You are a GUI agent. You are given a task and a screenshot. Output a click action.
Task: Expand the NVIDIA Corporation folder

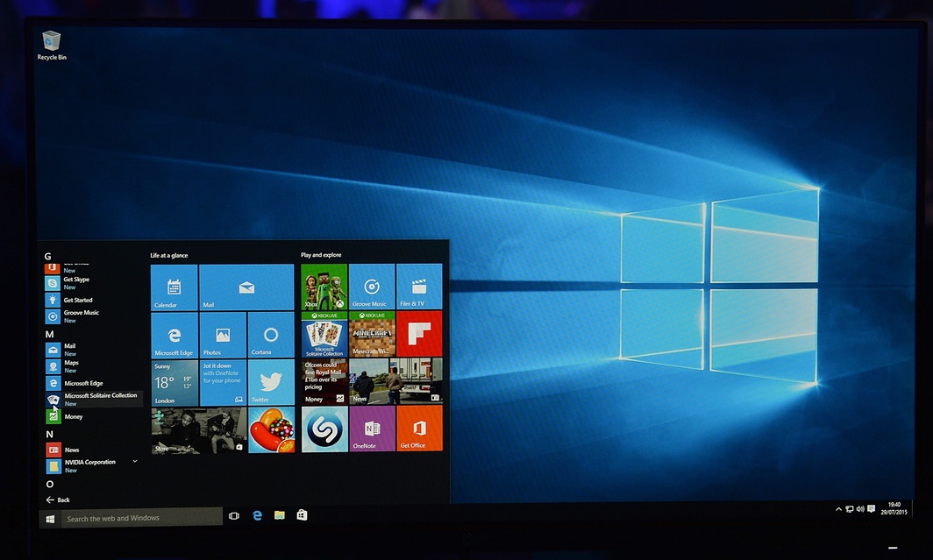[x=135, y=461]
